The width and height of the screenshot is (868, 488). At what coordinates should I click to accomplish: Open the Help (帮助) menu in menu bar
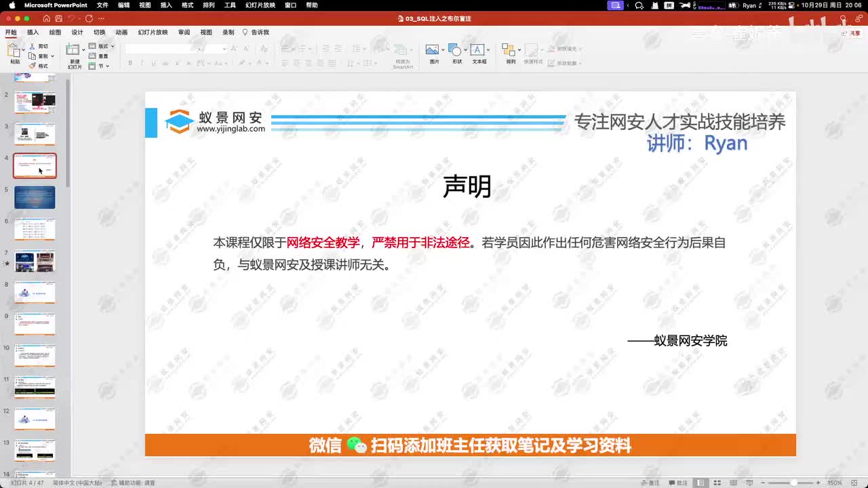tap(312, 5)
